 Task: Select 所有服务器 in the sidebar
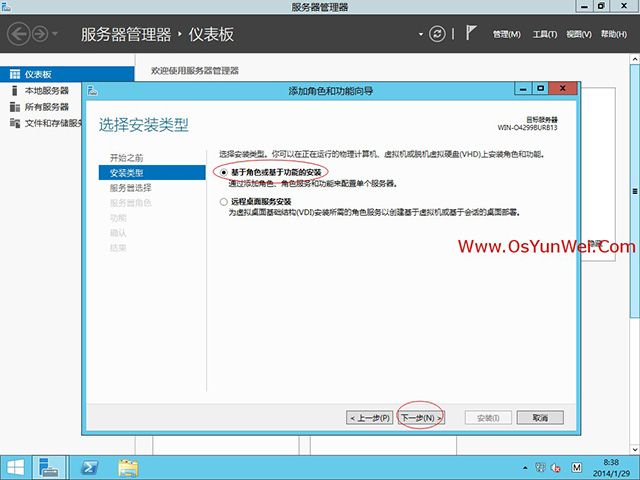[46, 107]
